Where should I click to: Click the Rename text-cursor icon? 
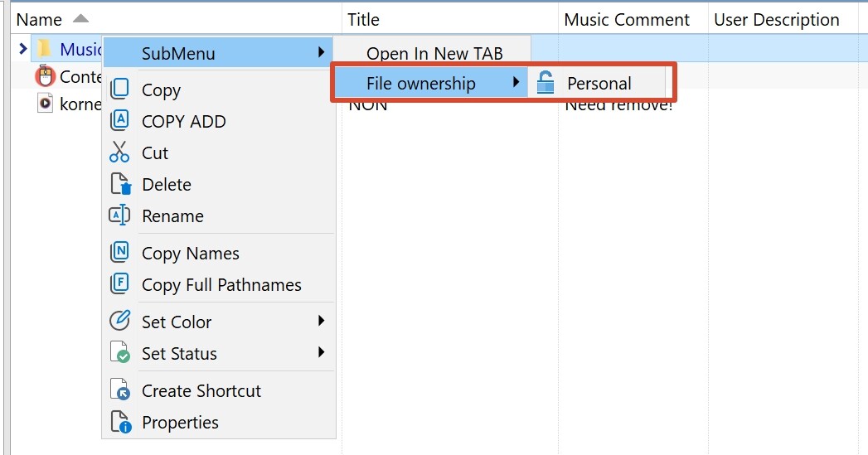click(x=119, y=215)
